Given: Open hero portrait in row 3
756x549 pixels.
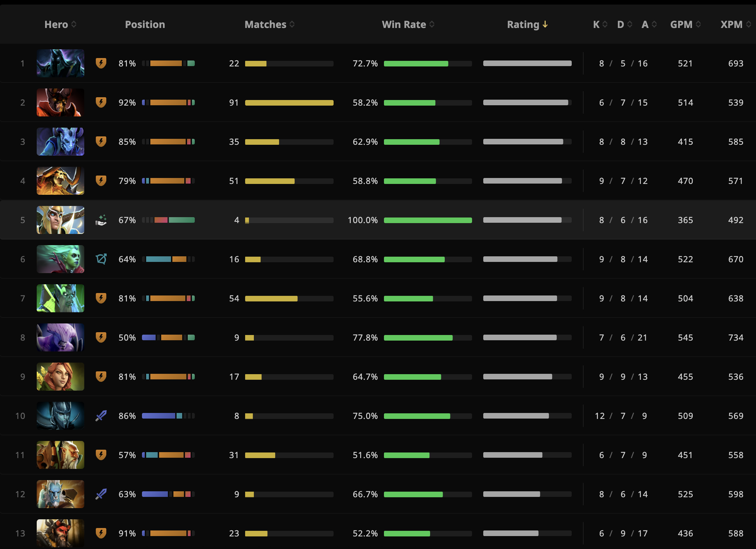Looking at the screenshot, I should (60, 142).
